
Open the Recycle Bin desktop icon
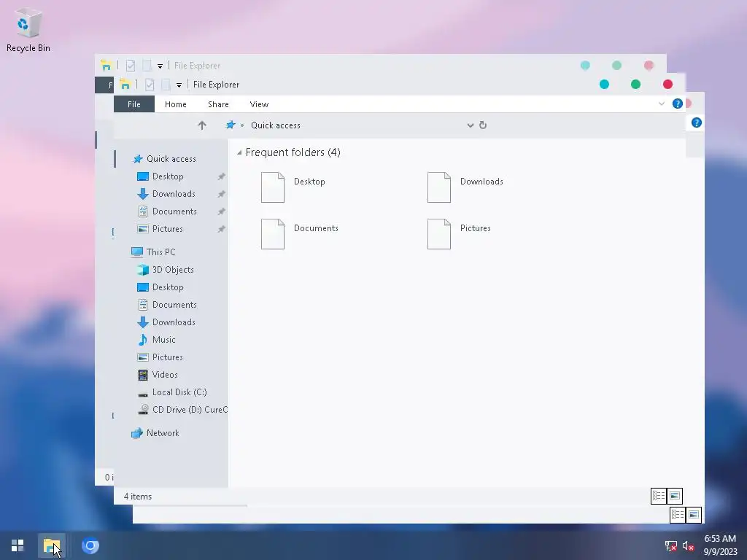pyautogui.click(x=28, y=30)
